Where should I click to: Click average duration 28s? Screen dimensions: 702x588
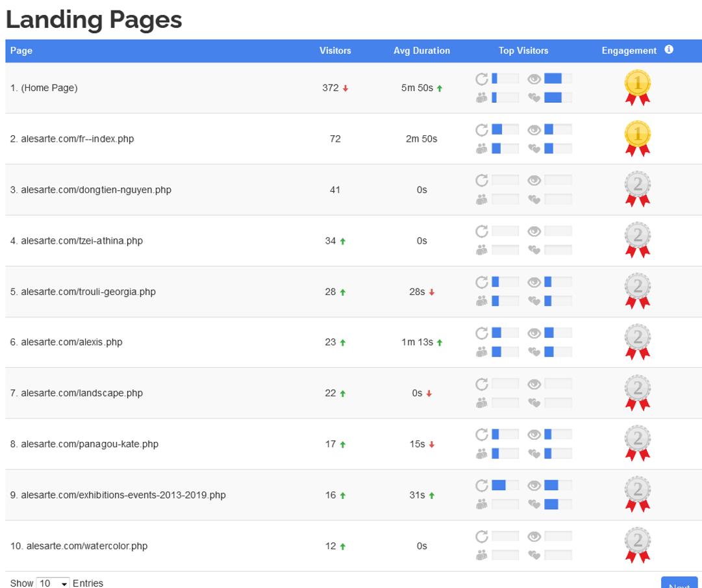pos(417,292)
